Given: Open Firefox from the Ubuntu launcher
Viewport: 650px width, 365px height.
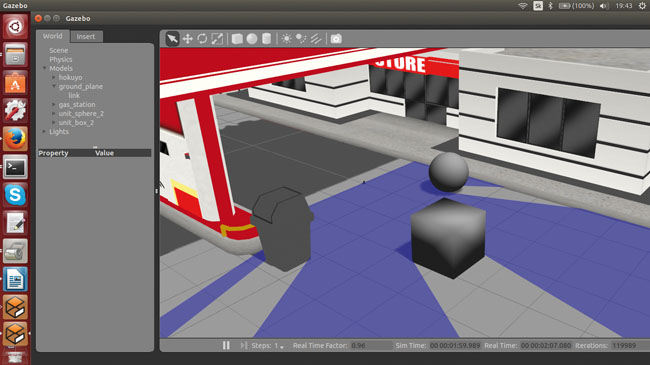Looking at the screenshot, I should pyautogui.click(x=15, y=139).
